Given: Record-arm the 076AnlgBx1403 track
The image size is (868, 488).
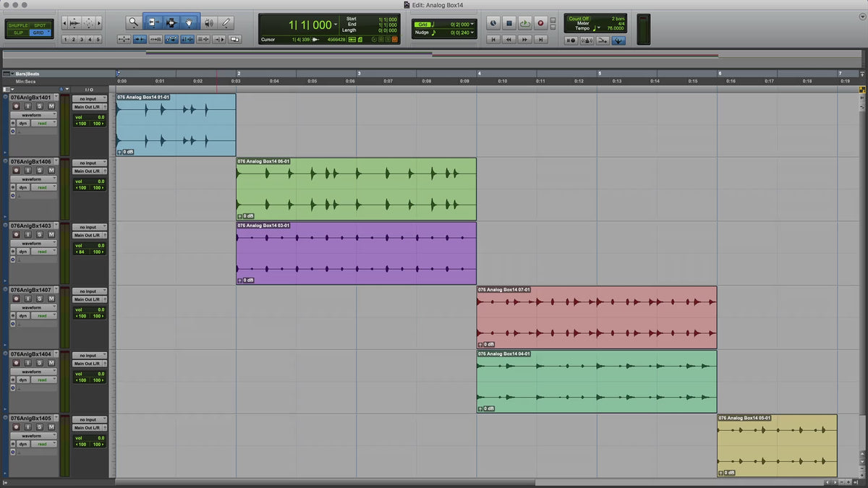Looking at the screenshot, I should pos(16,235).
